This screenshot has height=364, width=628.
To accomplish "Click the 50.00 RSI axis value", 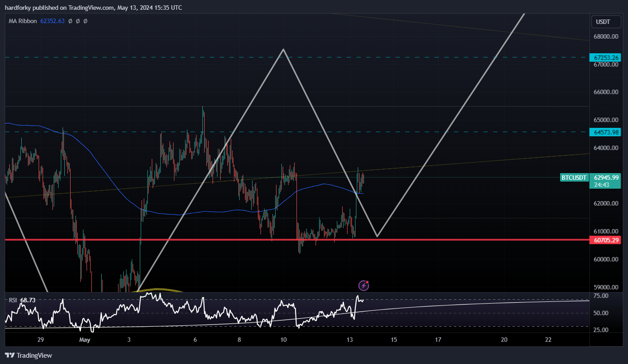I will (x=601, y=313).
